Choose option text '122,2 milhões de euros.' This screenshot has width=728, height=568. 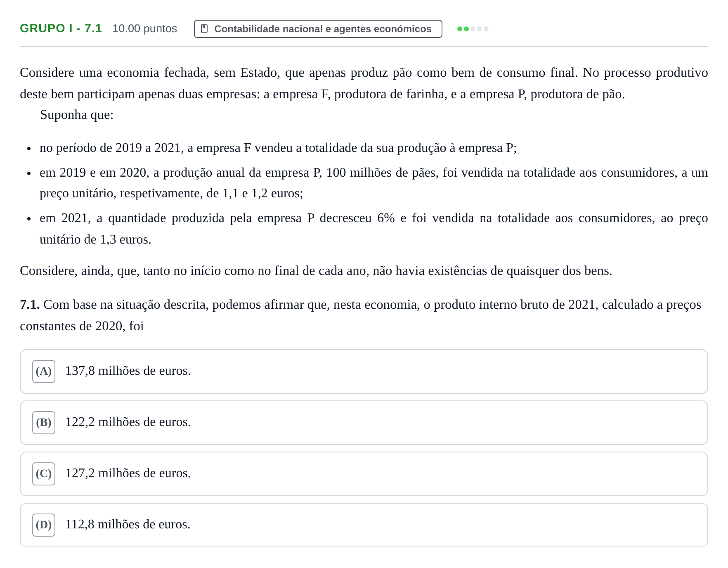pyautogui.click(x=128, y=422)
